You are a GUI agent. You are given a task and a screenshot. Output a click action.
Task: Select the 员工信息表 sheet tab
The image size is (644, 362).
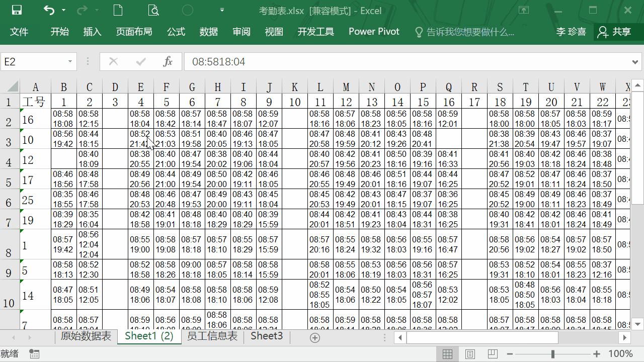211,336
